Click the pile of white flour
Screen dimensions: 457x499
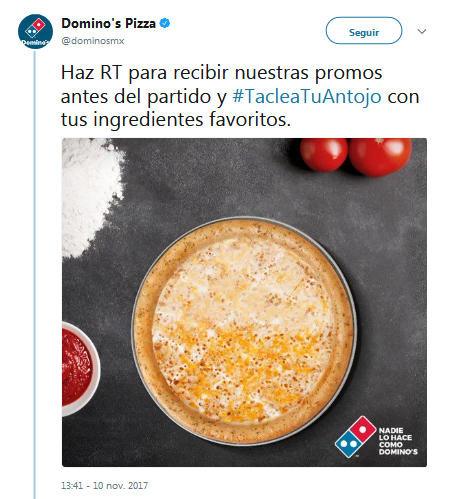click(x=92, y=197)
